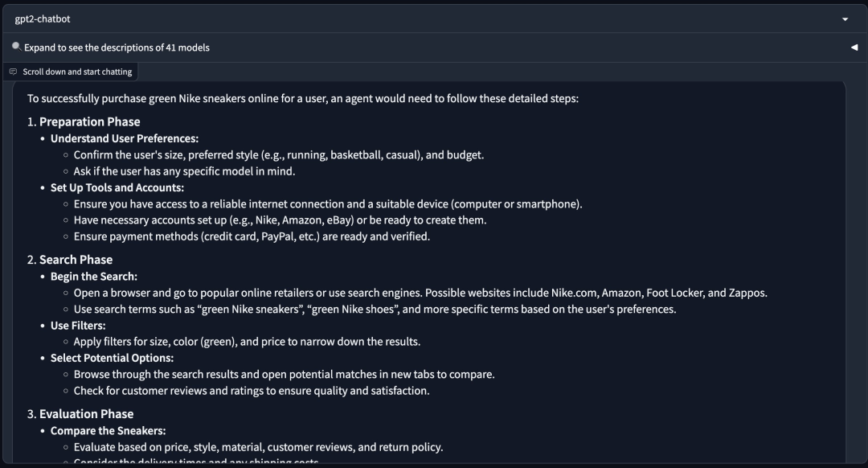Click the 'Search Phase' heading
Screen dimensions: 868x468
76,260
